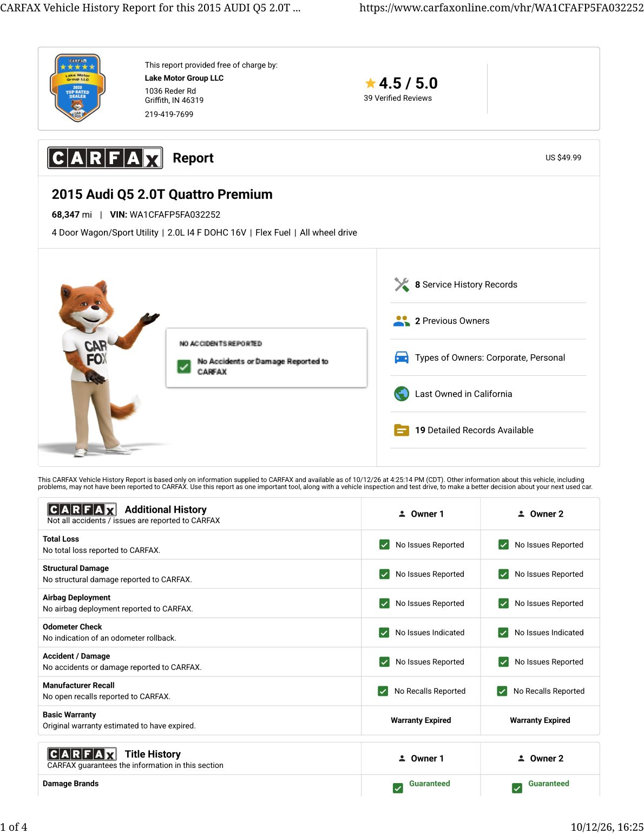Click Owner 1 person icon in Title History
Image resolution: width=644 pixels, height=834 pixels.
[402, 759]
